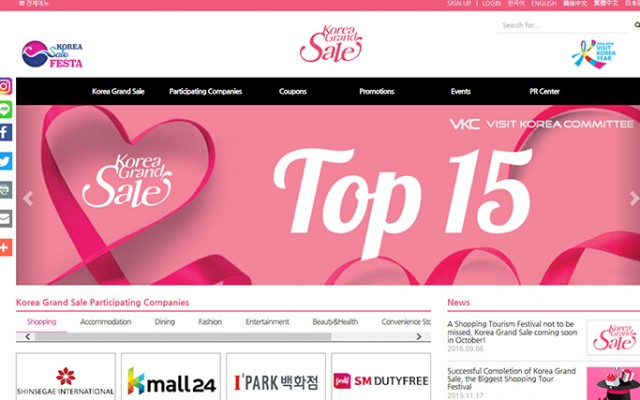Switch language to ENGLISH
640x400 pixels.
[544, 4]
